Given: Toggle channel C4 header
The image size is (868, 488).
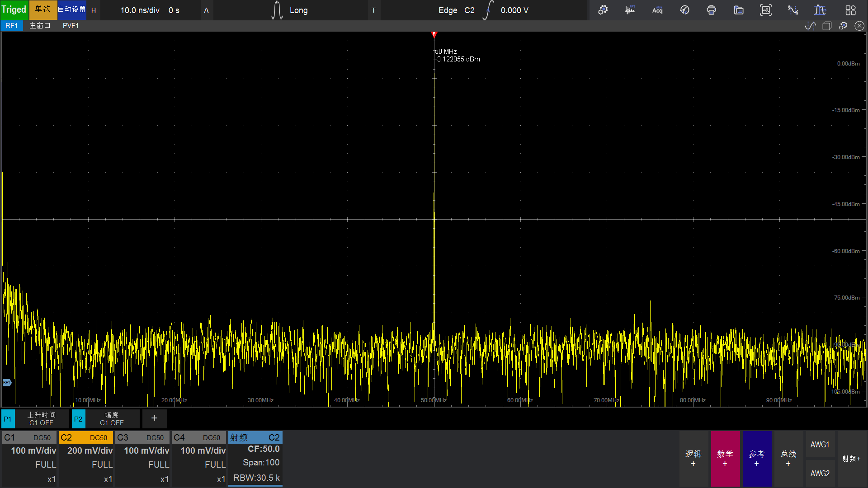Looking at the screenshot, I should [199, 437].
